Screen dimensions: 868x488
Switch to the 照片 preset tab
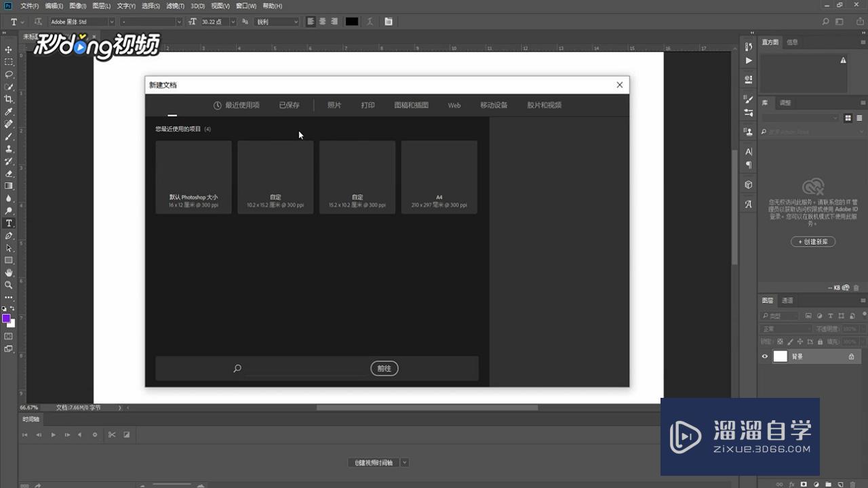334,105
